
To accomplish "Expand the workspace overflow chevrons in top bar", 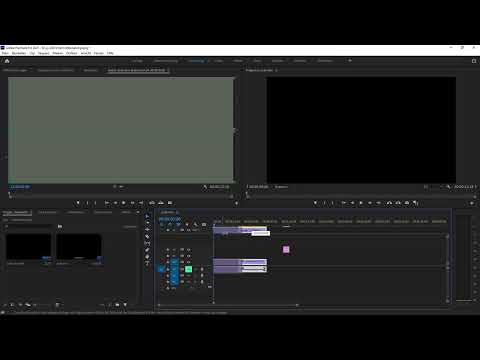I will tap(350, 61).
